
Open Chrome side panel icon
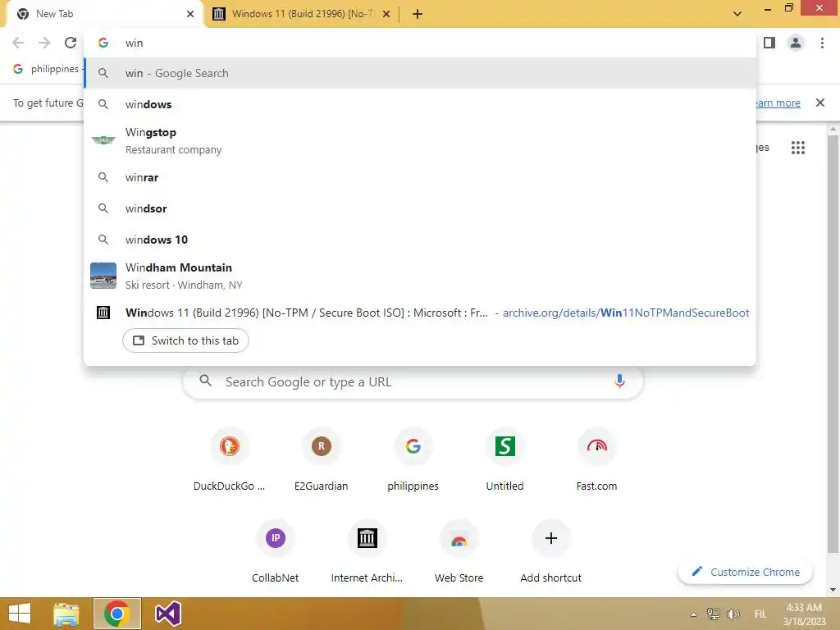(769, 43)
